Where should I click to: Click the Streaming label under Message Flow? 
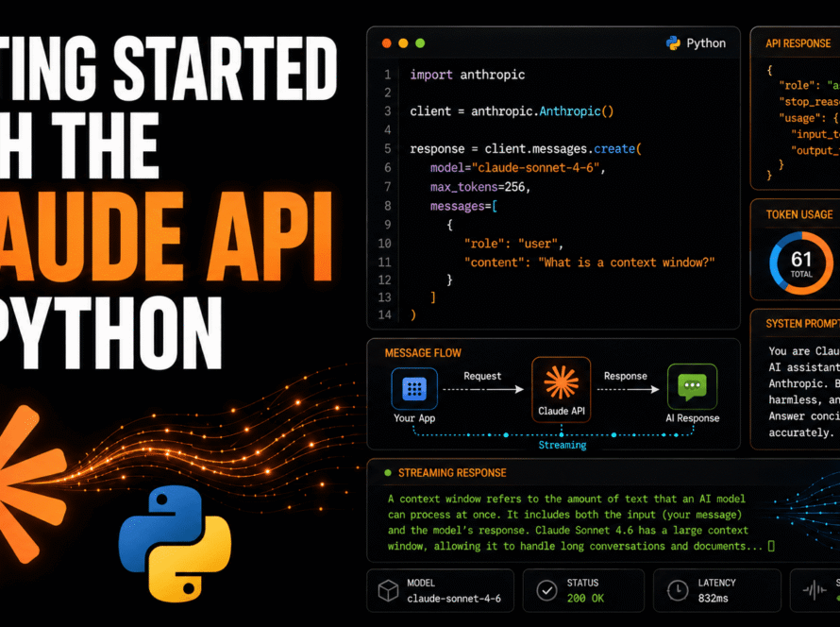(562, 446)
